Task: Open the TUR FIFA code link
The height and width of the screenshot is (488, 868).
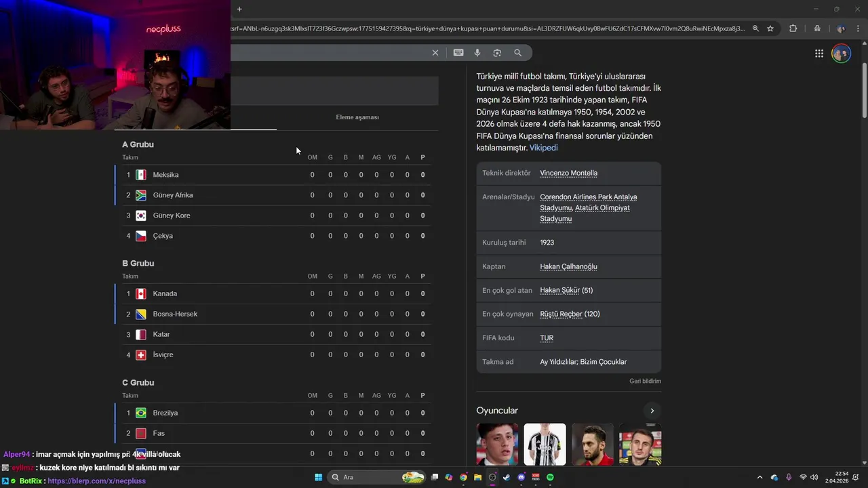Action: (x=547, y=338)
